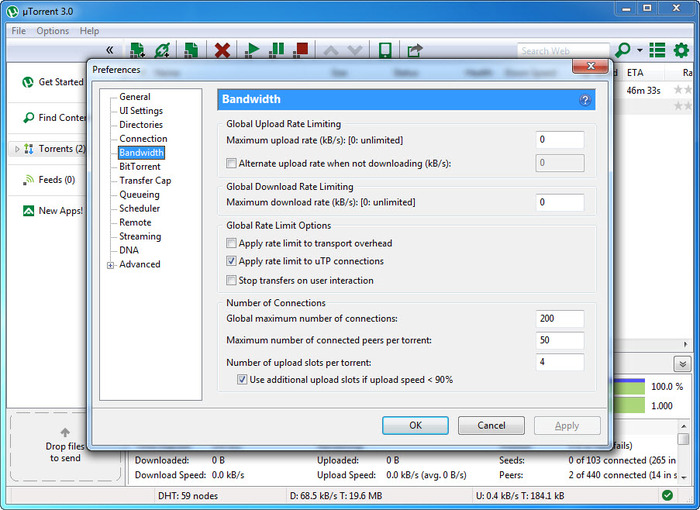The width and height of the screenshot is (700, 510).
Task: Expand the Torrents (2) sidebar node
Action: (x=17, y=149)
